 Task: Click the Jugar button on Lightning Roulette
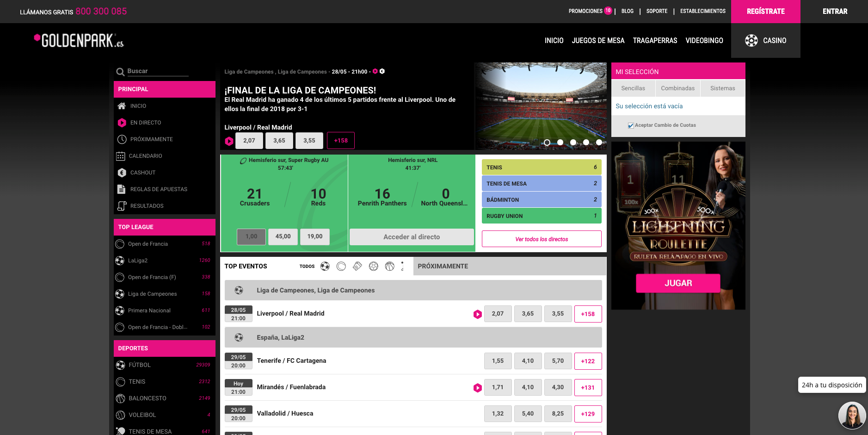pyautogui.click(x=678, y=283)
